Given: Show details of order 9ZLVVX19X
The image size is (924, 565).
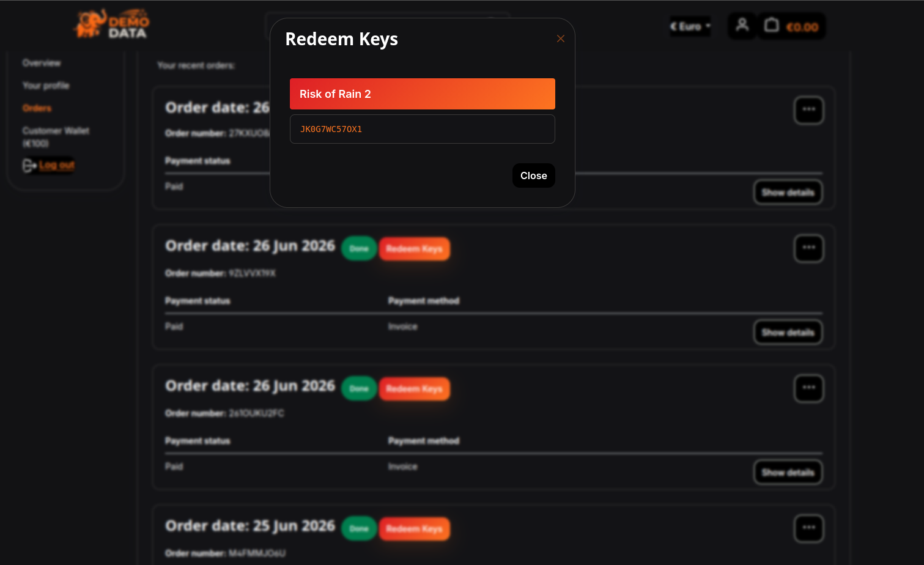Looking at the screenshot, I should 788,333.
